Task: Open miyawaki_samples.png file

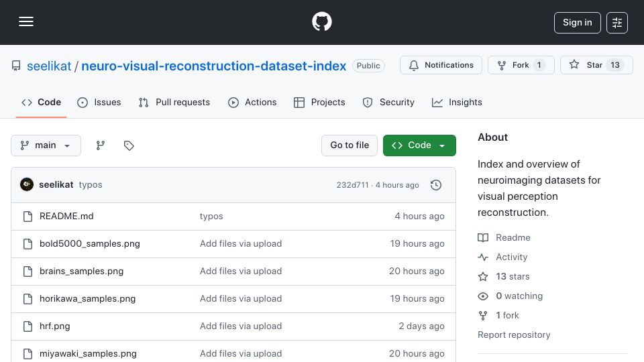Action: click(x=88, y=354)
